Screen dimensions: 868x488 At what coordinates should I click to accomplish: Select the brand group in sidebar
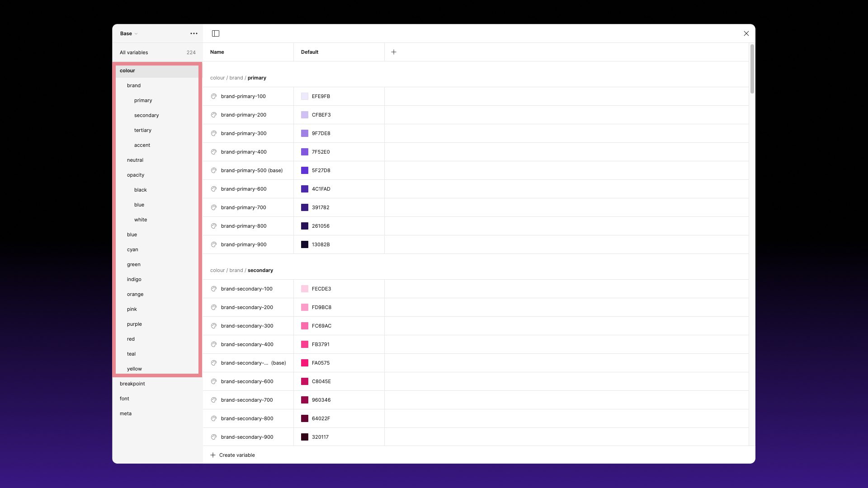point(134,85)
